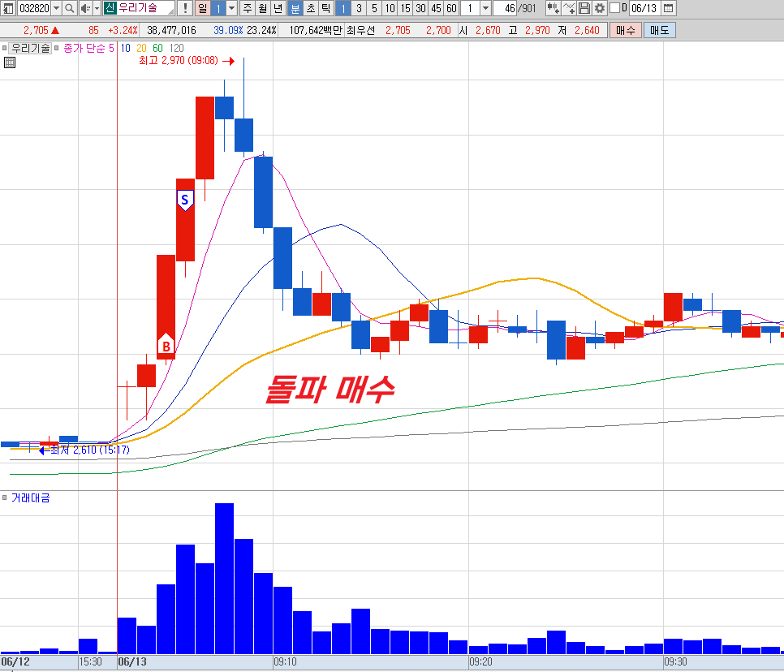The width and height of the screenshot is (784, 672).
Task: Select the 월 monthly chart toggle
Action: 263,8
